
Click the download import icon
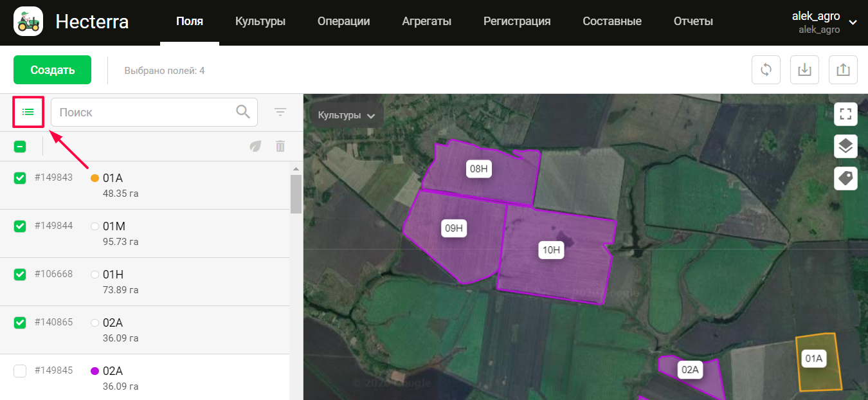(804, 69)
